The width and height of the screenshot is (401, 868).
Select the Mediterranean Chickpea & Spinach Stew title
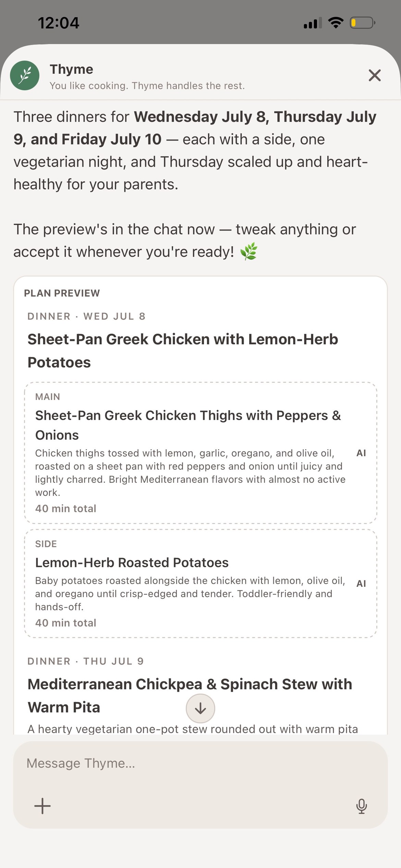click(190, 696)
